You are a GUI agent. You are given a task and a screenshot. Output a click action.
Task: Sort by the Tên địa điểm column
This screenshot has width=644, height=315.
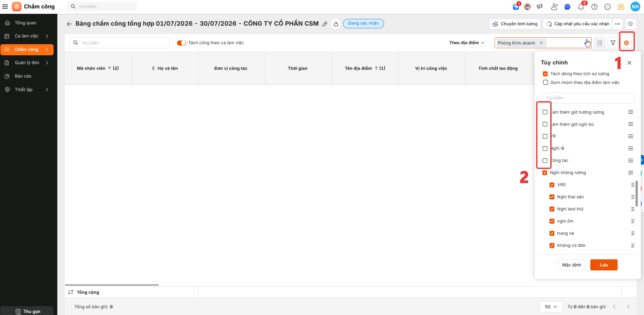pos(365,68)
